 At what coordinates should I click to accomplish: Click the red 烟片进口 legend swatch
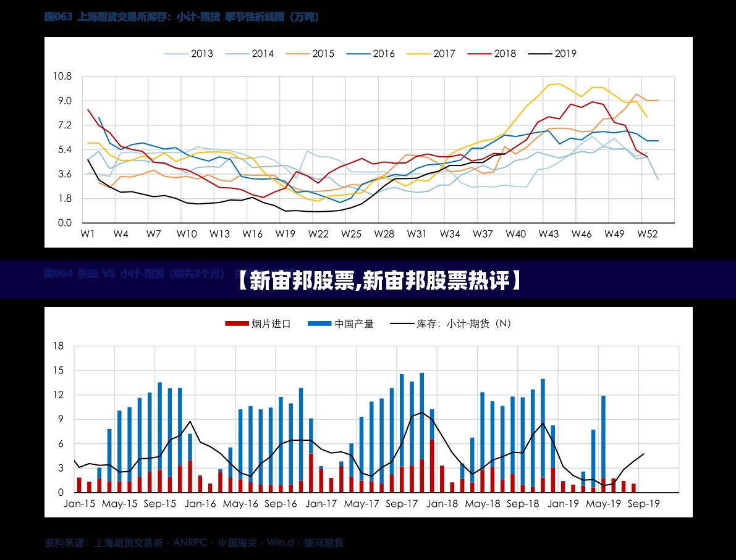click(237, 324)
